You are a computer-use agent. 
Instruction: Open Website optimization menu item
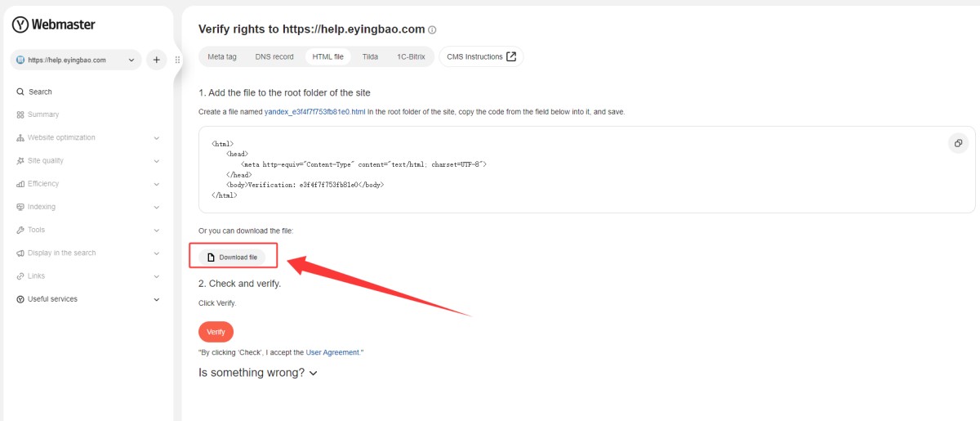point(61,137)
